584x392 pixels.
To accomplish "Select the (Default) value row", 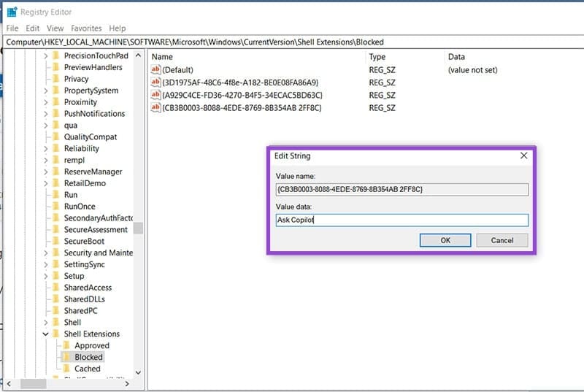I will [177, 69].
